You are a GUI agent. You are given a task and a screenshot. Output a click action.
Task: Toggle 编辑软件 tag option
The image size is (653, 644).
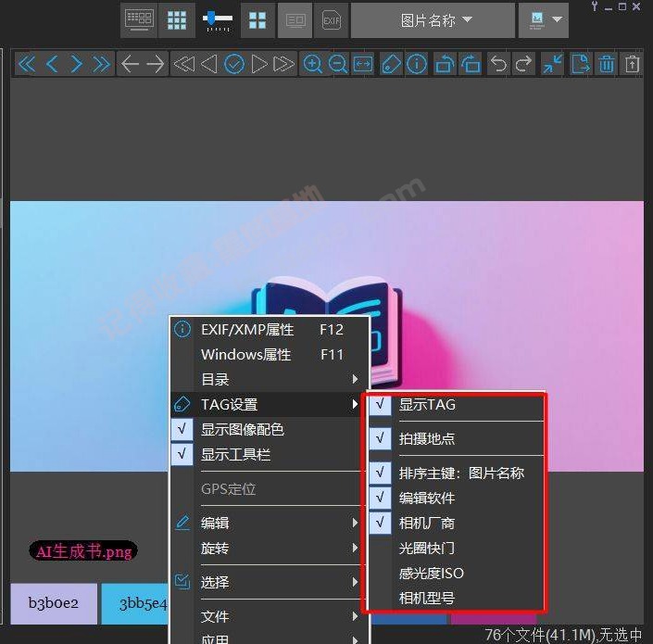click(456, 498)
